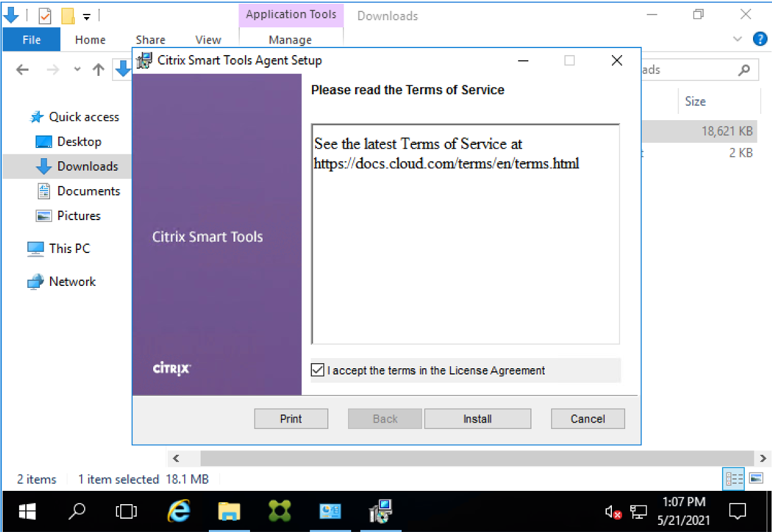Go up one folder level arrow
772x532 pixels.
pyautogui.click(x=98, y=70)
